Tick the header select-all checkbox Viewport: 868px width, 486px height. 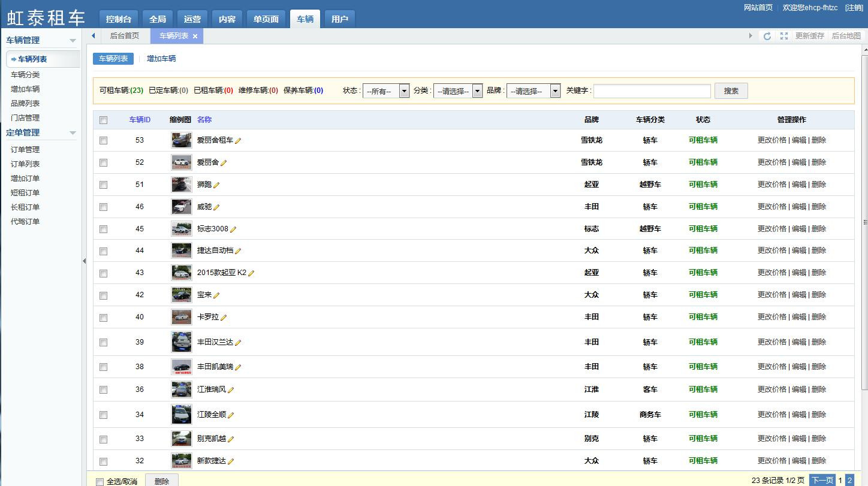click(103, 120)
